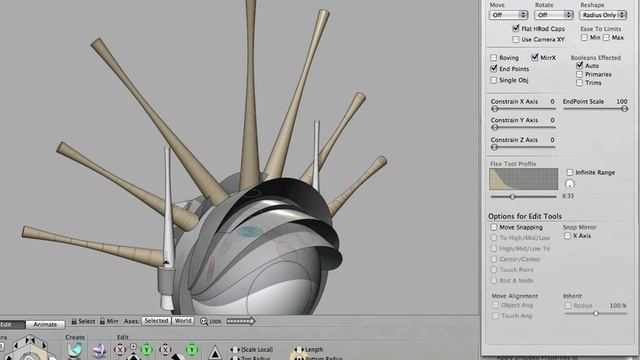Image resolution: width=640 pixels, height=360 pixels.
Task: Click the left white antenna on model
Action: [168, 208]
